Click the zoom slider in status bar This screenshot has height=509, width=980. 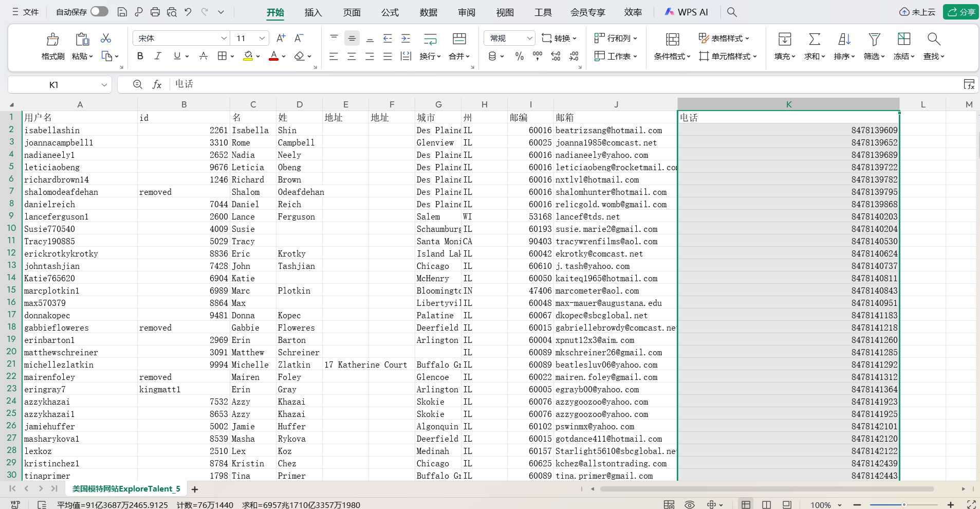[904, 504]
